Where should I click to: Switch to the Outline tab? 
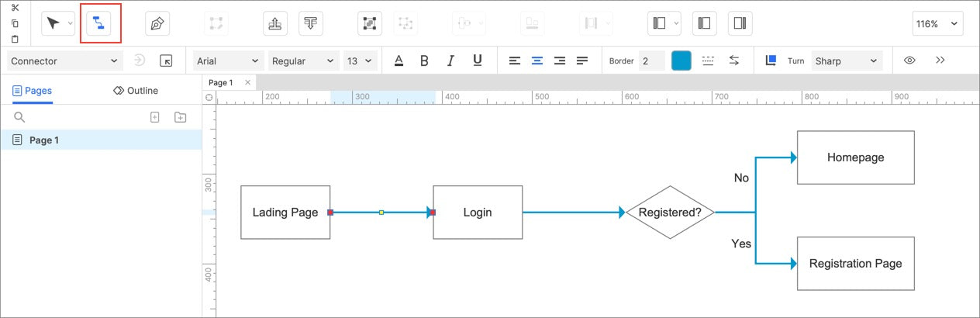[136, 91]
